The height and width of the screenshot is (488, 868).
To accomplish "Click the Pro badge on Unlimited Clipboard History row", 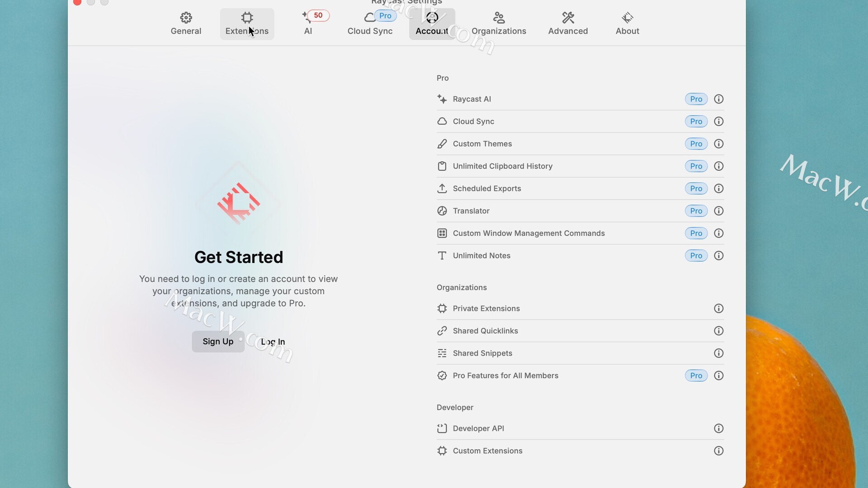I will click(696, 166).
